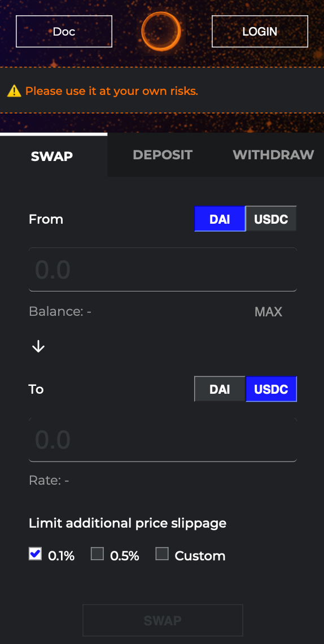Image resolution: width=324 pixels, height=644 pixels.
Task: Click the orange ring logo
Action: 161,32
